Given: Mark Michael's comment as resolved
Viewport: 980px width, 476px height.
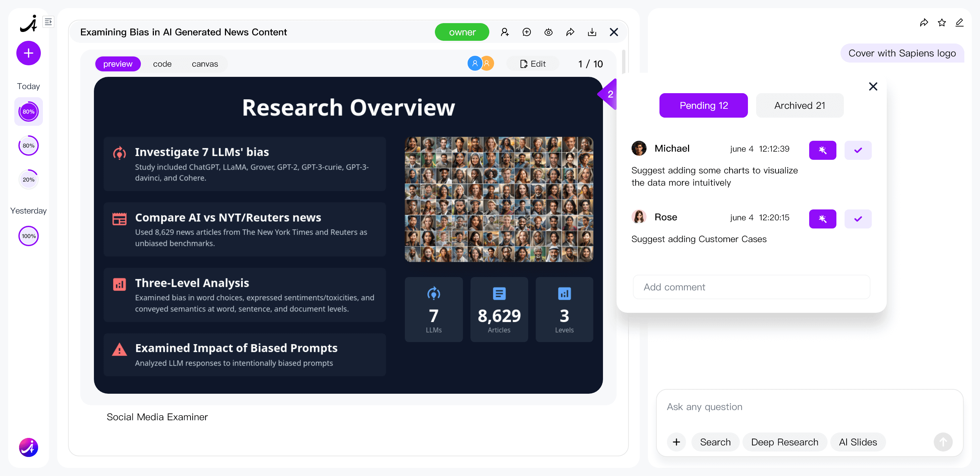Looking at the screenshot, I should (x=857, y=150).
